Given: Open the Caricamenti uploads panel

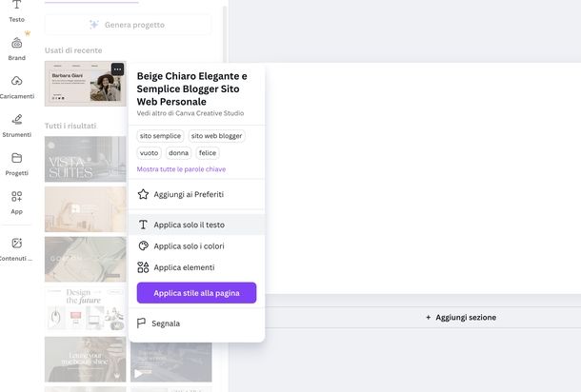Looking at the screenshot, I should 17,88.
